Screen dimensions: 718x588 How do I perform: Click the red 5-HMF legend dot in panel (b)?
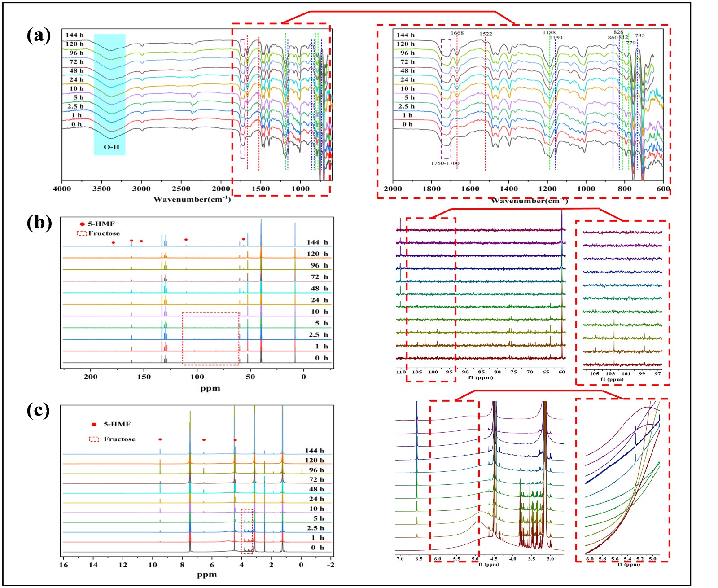(82, 224)
